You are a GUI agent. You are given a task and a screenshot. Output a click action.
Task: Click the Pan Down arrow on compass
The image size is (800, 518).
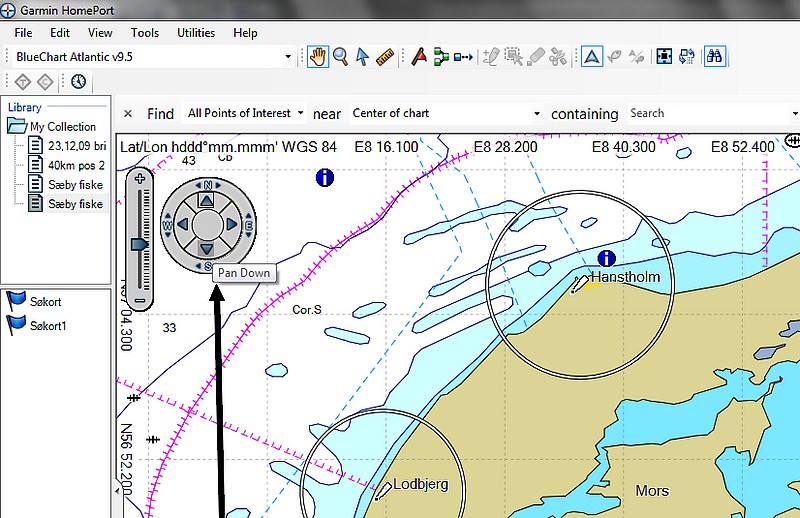point(206,249)
